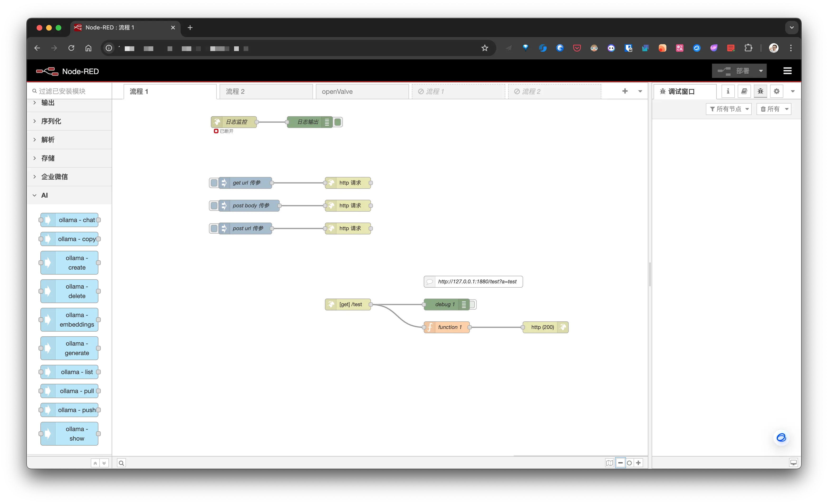The width and height of the screenshot is (828, 504).
Task: Open the 所有节点 filter dropdown
Action: pos(728,109)
